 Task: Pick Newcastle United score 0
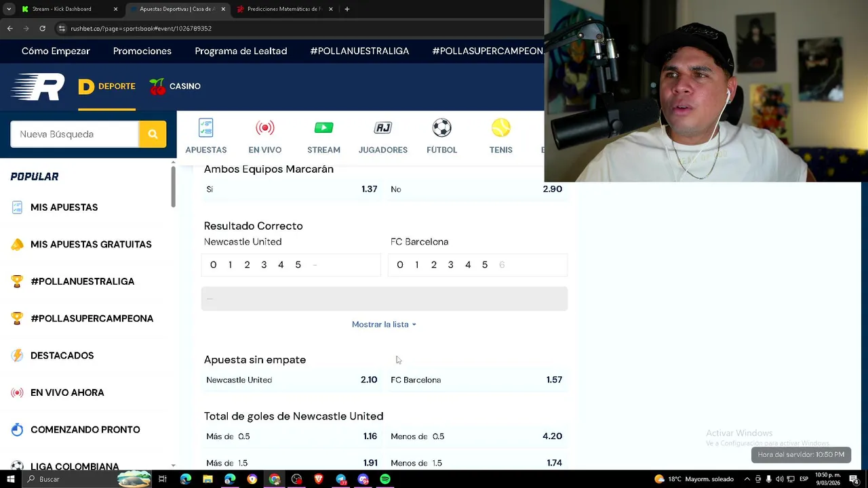[213, 265]
